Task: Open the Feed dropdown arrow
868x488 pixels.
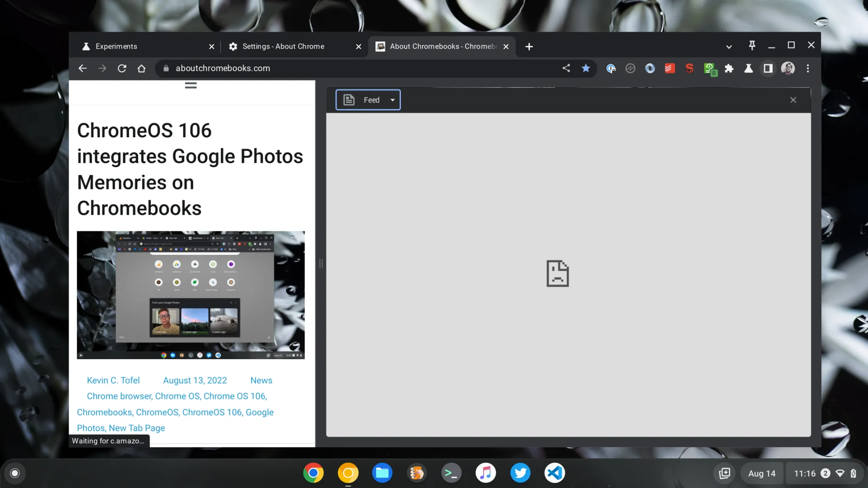Action: pyautogui.click(x=392, y=100)
